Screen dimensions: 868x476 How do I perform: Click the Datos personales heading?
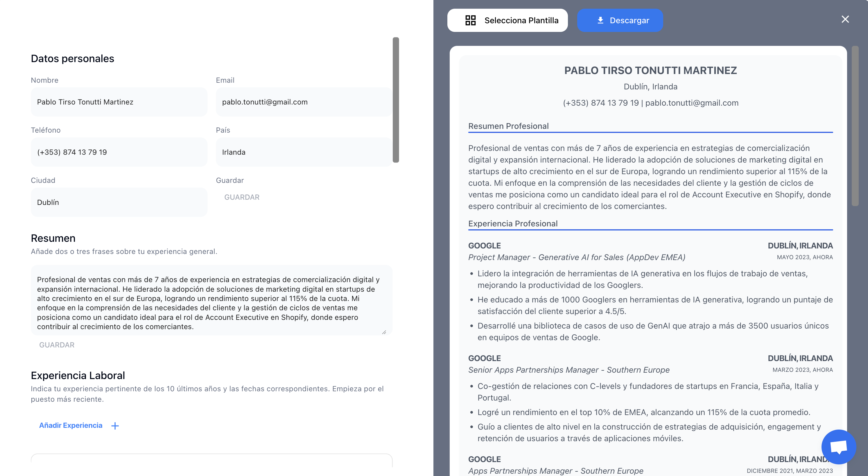72,59
